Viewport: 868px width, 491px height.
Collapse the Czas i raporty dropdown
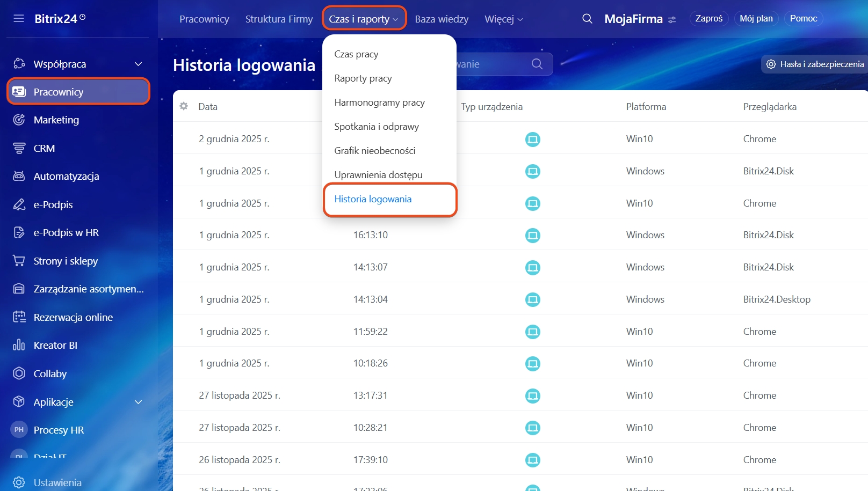(x=364, y=19)
